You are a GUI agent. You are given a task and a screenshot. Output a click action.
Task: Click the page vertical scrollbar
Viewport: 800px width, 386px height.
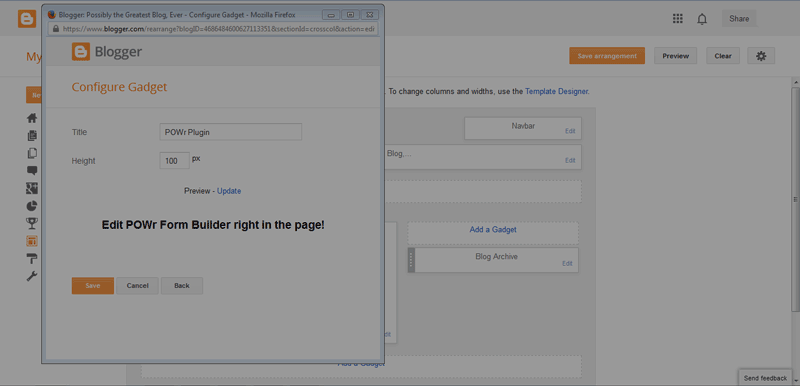tap(795, 199)
